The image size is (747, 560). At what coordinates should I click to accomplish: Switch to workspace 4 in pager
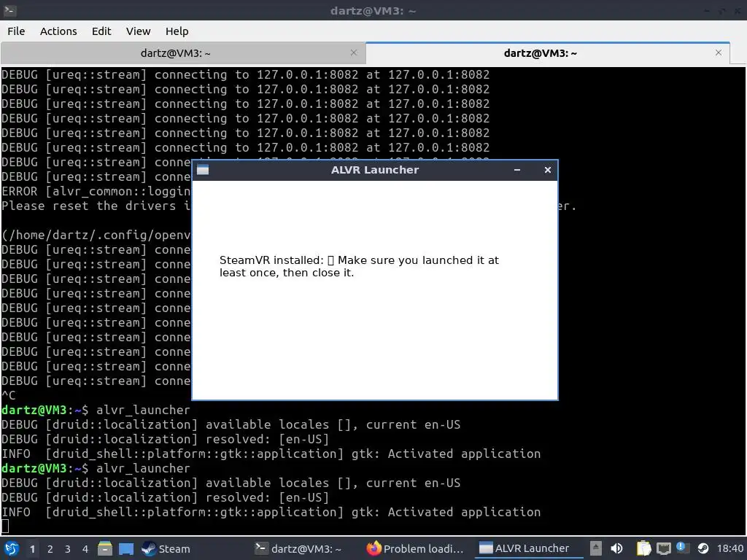tap(85, 549)
